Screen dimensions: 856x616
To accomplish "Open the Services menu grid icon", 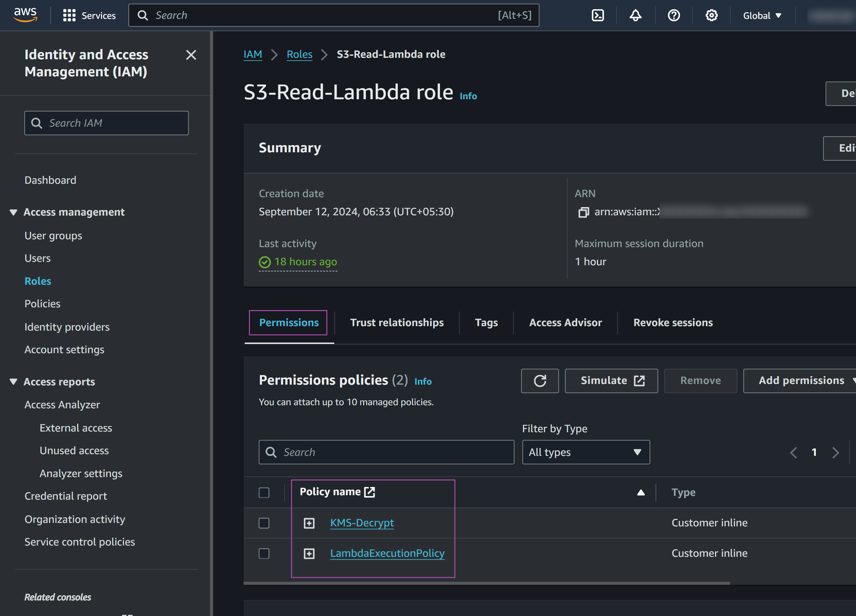I will 69,15.
